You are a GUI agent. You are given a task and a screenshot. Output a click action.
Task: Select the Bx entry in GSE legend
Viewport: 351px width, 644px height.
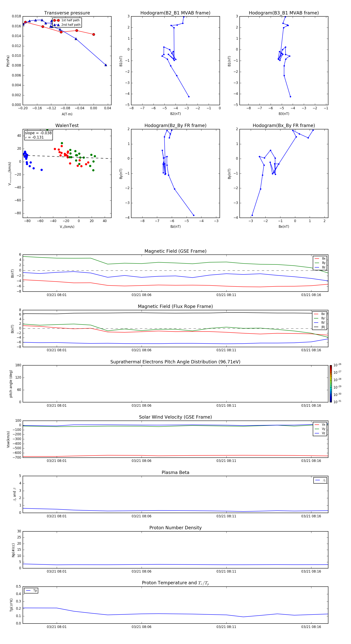[320, 259]
